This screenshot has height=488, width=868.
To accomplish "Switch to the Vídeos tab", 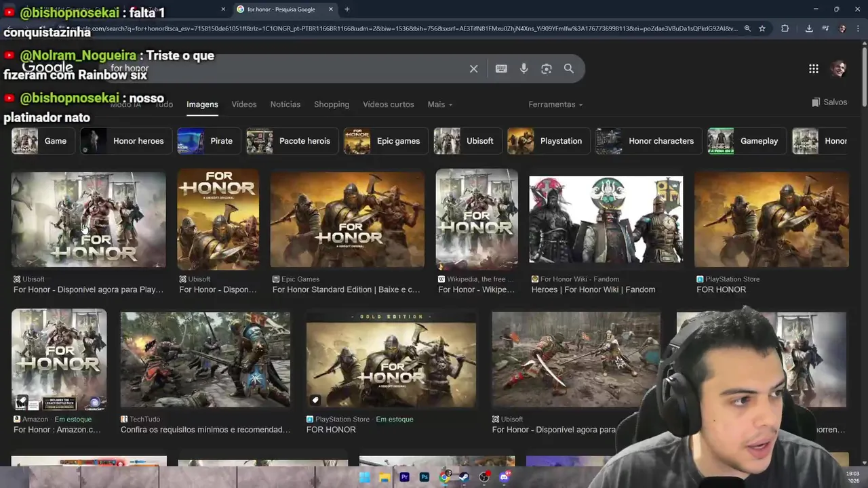I will click(244, 104).
